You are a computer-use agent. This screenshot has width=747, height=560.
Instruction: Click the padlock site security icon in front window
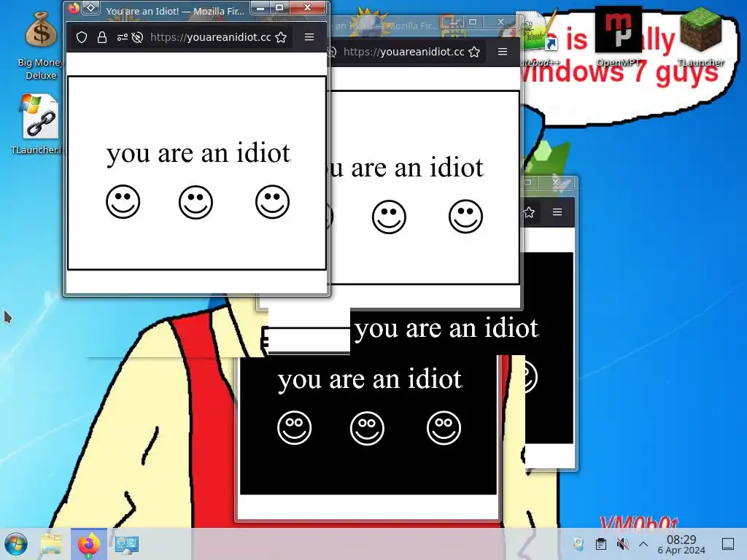click(102, 37)
